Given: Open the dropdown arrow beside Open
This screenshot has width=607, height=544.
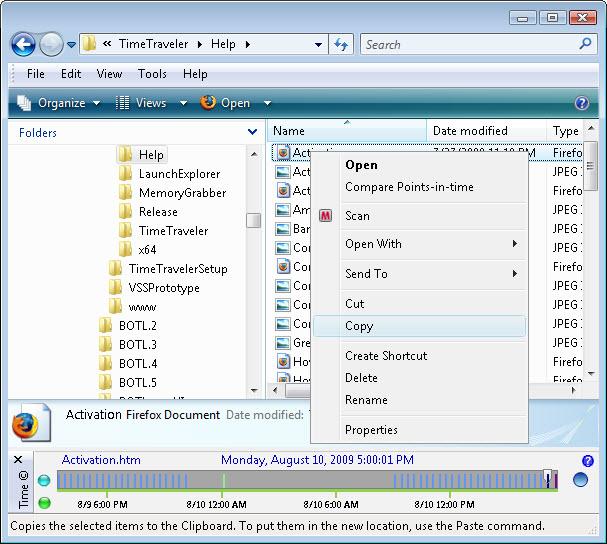Looking at the screenshot, I should pos(267,103).
